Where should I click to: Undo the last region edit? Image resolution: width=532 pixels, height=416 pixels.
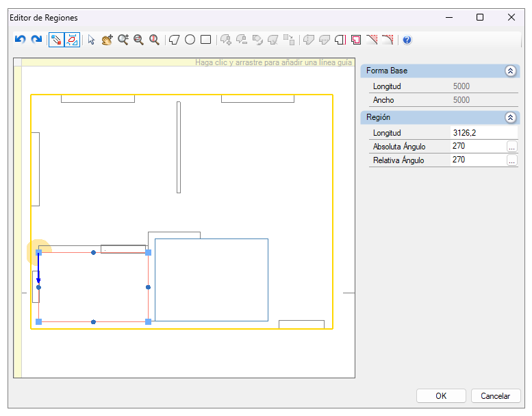[x=21, y=40]
